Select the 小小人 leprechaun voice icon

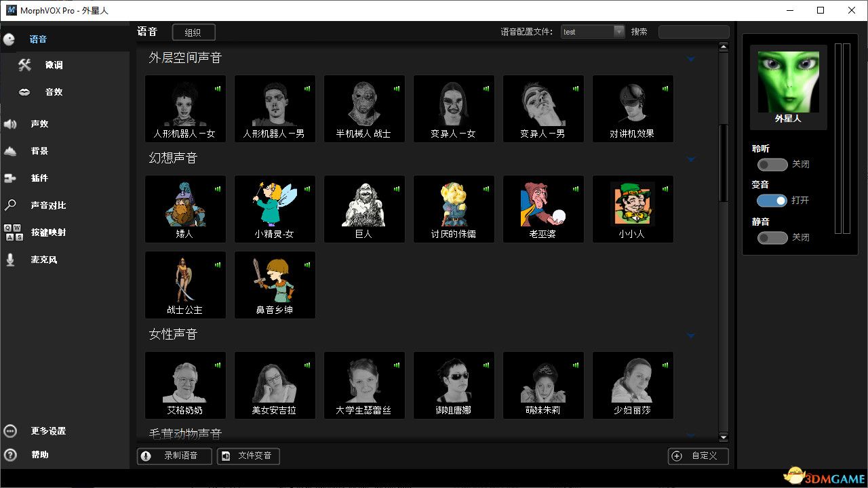pyautogui.click(x=633, y=208)
